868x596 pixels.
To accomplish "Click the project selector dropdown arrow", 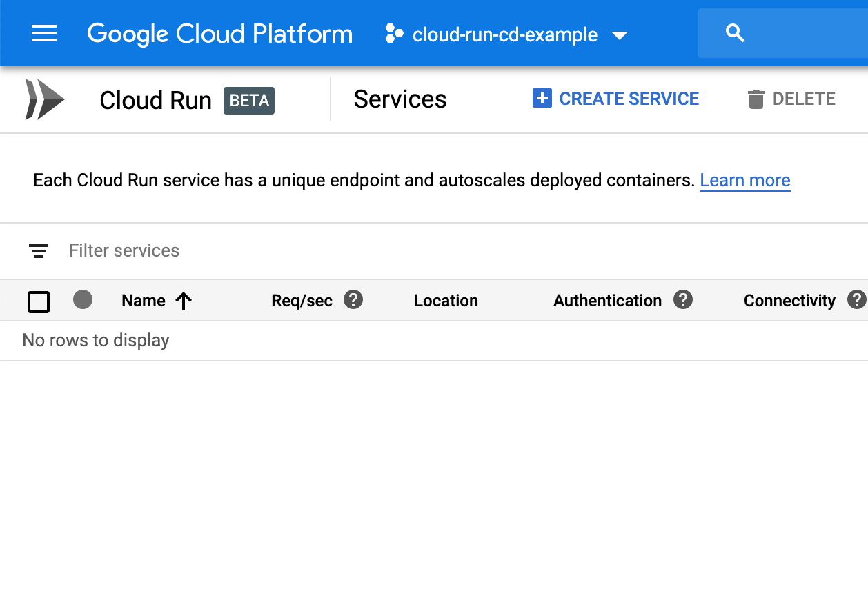I will [620, 35].
